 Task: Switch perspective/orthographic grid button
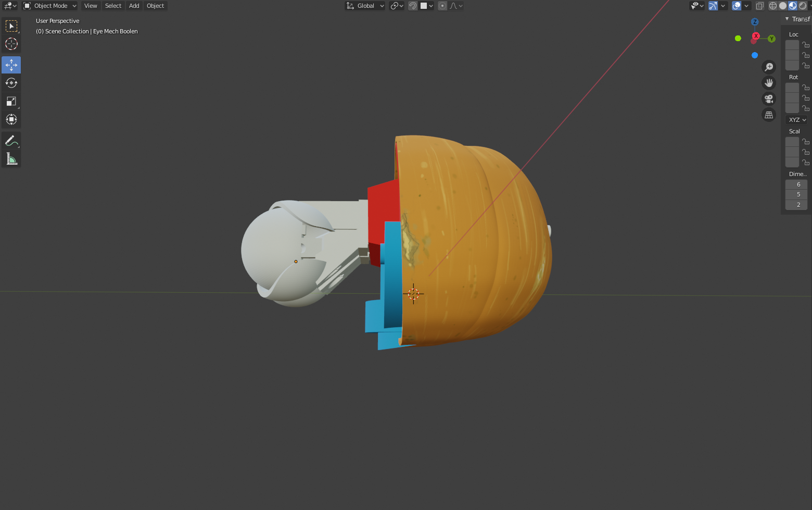coord(769,115)
